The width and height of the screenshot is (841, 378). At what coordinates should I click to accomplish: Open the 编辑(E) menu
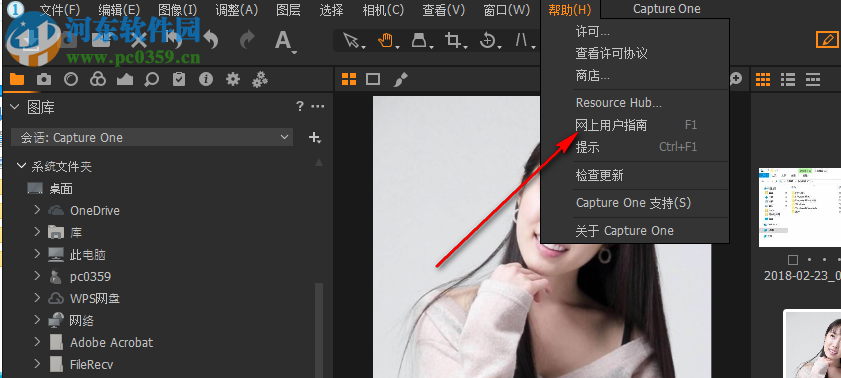pos(119,9)
